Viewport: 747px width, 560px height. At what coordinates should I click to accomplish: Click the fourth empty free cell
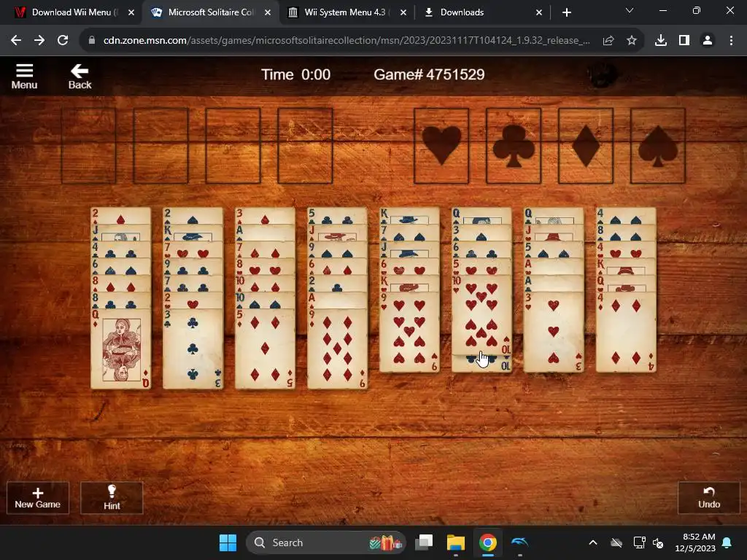306,146
